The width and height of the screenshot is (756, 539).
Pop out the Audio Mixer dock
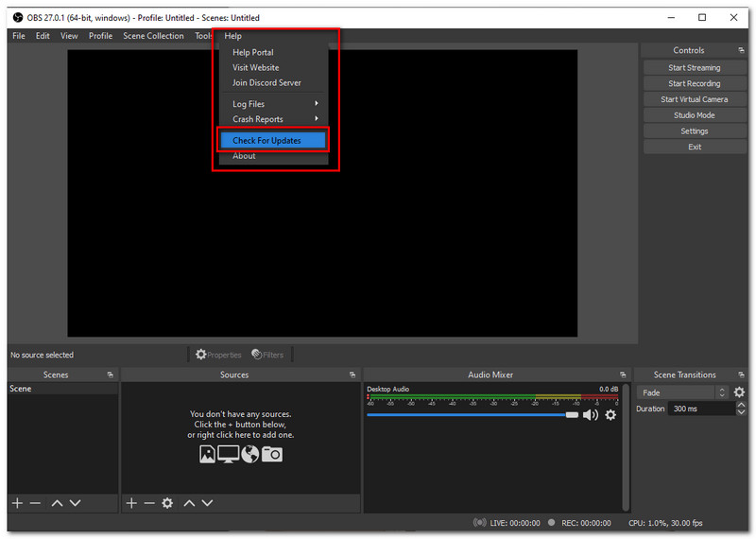coord(623,374)
